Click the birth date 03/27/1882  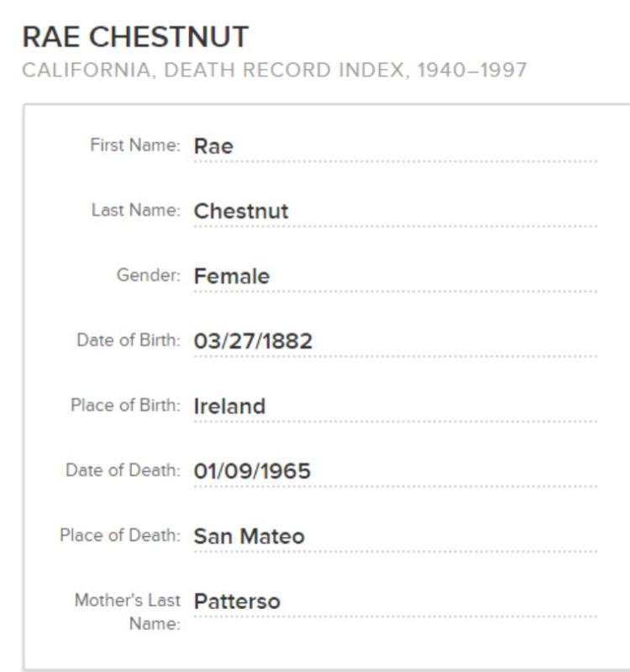pyautogui.click(x=253, y=341)
